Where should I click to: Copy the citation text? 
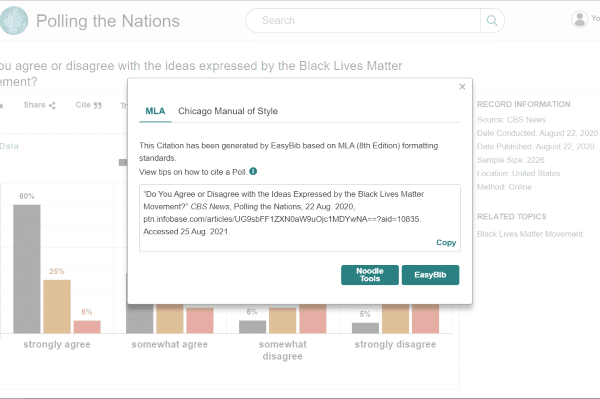(446, 243)
